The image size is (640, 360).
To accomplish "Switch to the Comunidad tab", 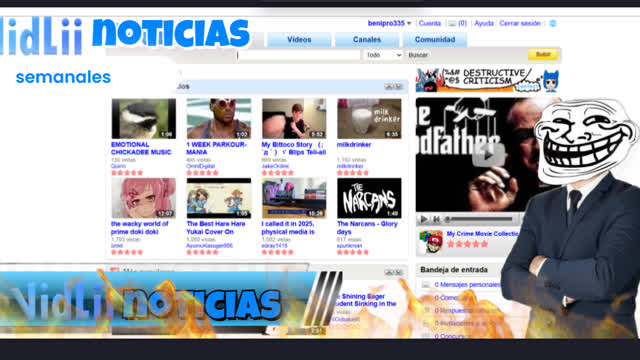I will [x=435, y=40].
